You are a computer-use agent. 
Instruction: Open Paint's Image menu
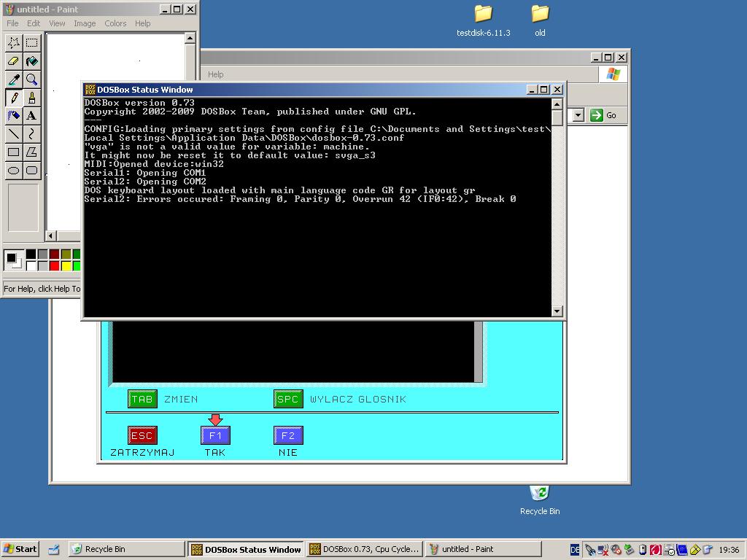tap(85, 23)
